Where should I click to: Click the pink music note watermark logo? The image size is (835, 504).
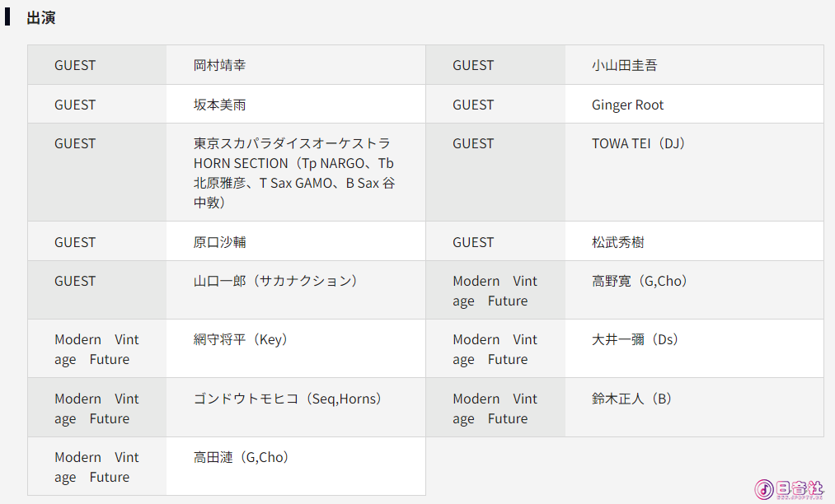[x=763, y=489]
